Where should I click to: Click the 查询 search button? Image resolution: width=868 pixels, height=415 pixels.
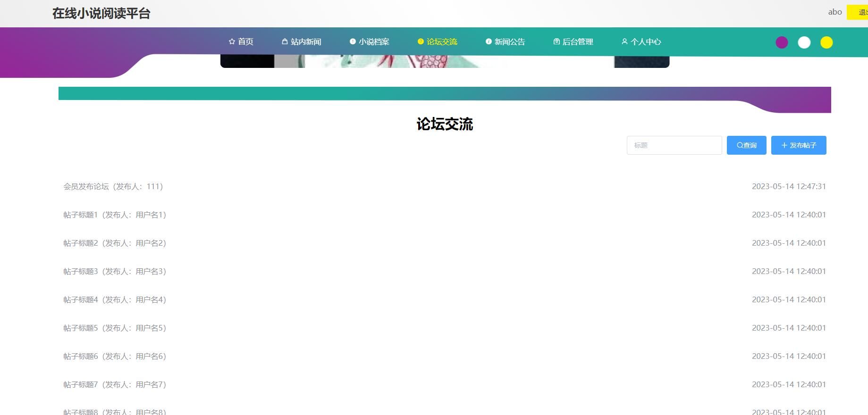[747, 145]
